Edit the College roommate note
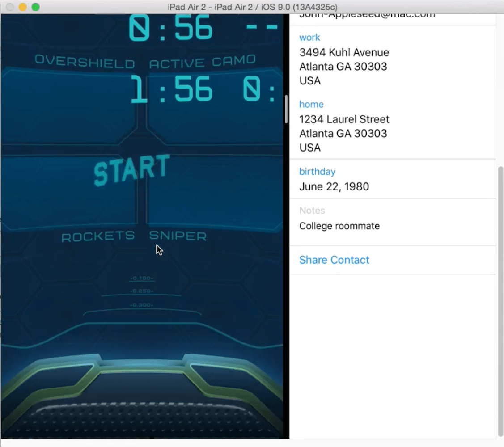 (339, 226)
